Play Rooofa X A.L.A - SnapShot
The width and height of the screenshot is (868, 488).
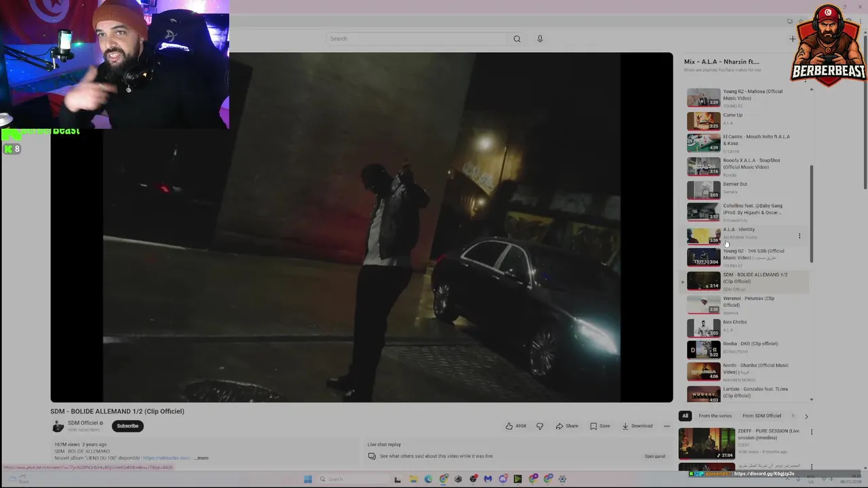tap(746, 167)
